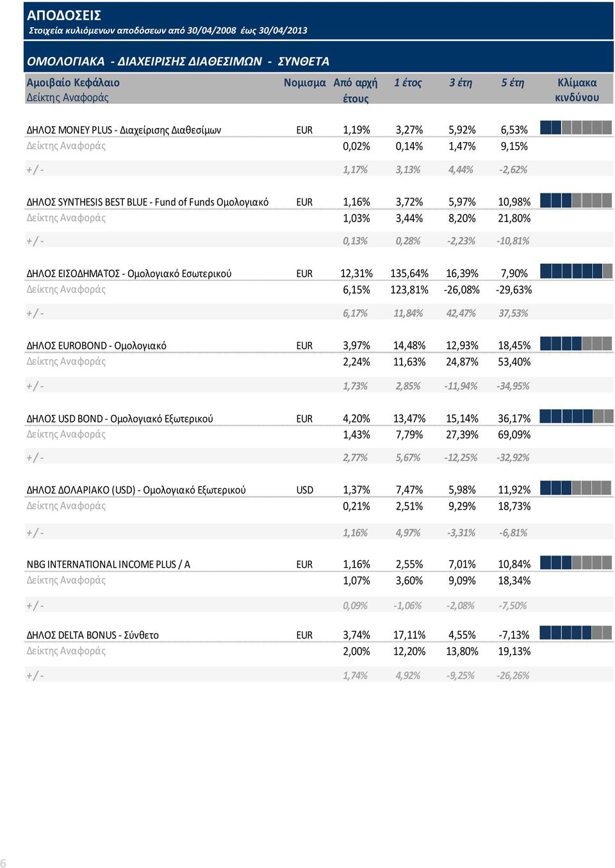Click the NBG INTERNATIONAL INCOME PLUS risk scale
Image resolution: width=615 pixels, height=868 pixels.
pyautogui.click(x=576, y=563)
